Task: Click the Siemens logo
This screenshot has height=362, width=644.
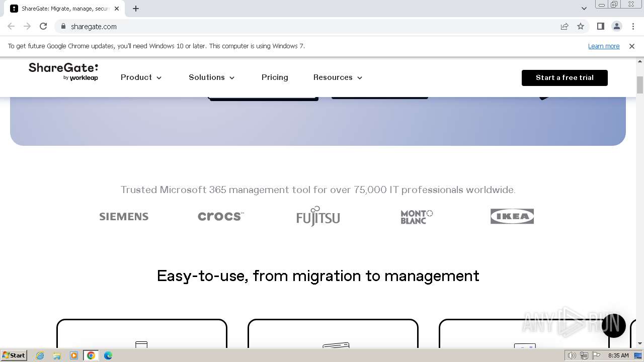Action: click(124, 217)
